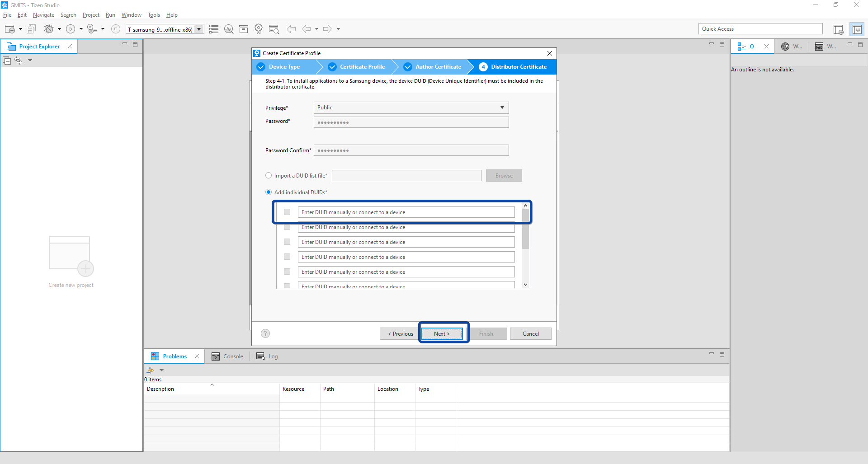Click the Stop icon in toolbar
868x464 pixels.
(116, 29)
